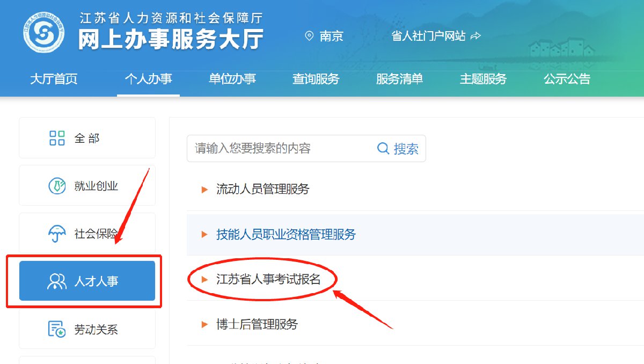Go to the 公示公告 tab

(567, 79)
